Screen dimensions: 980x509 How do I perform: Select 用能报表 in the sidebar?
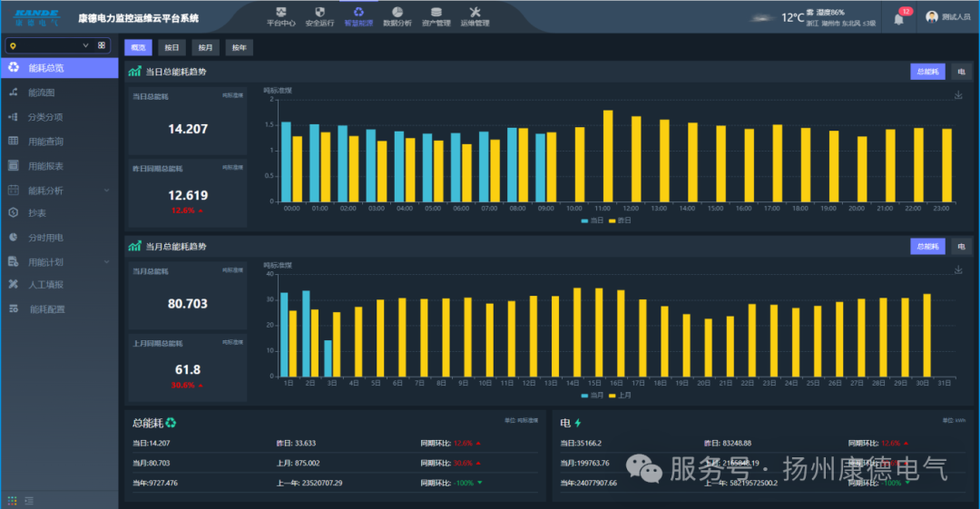coord(45,166)
